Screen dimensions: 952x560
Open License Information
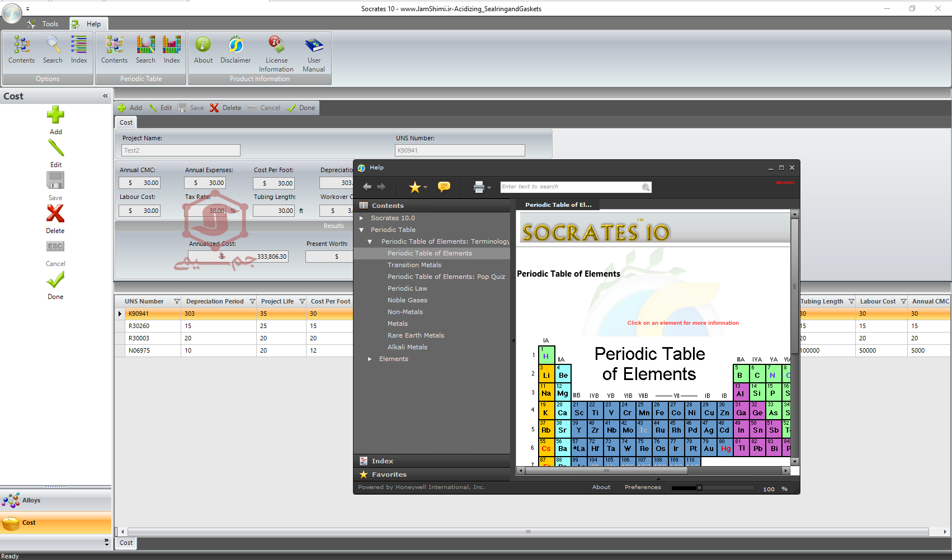coord(276,54)
